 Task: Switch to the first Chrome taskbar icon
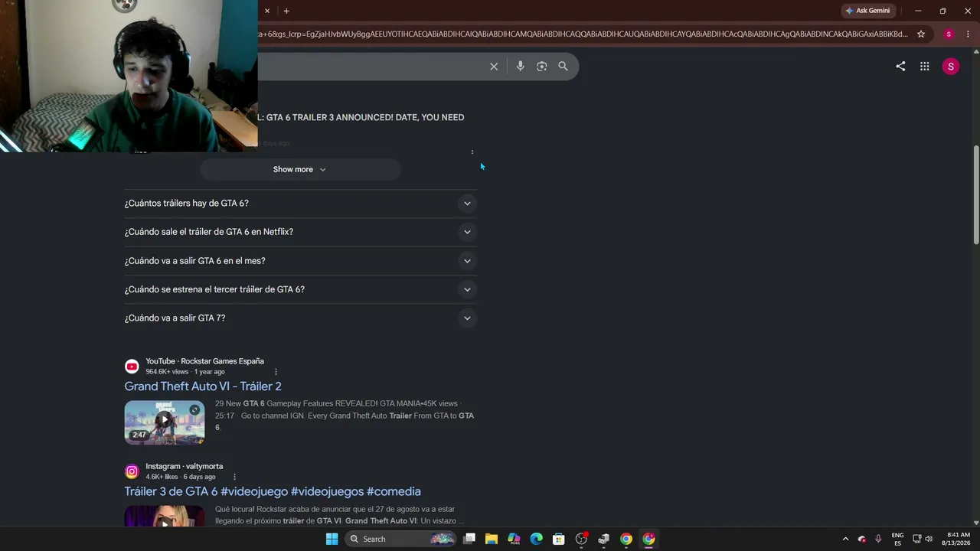pos(626,539)
